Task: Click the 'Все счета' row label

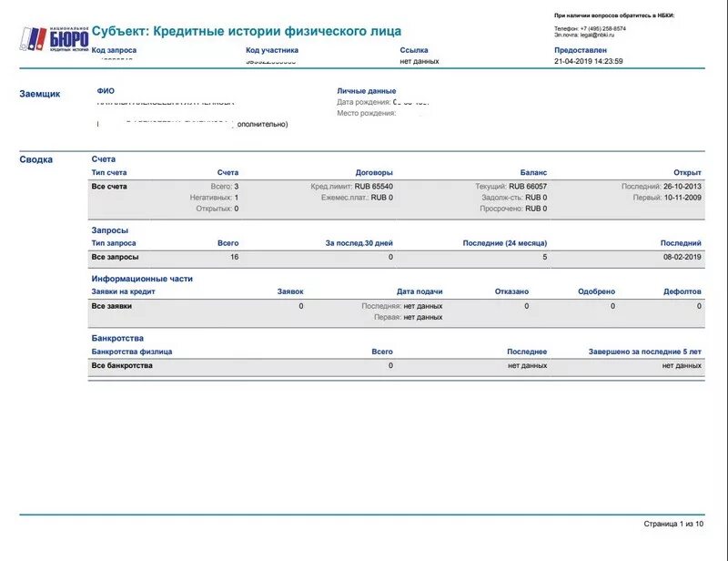Action: point(109,187)
